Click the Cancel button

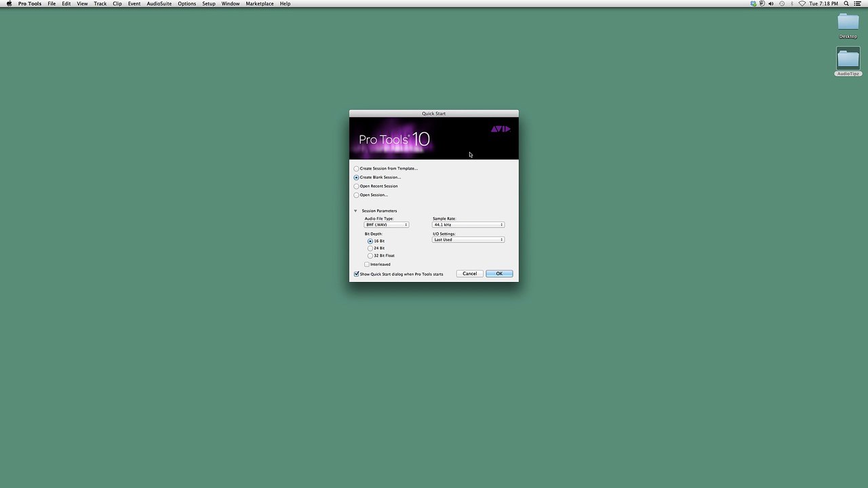click(x=469, y=274)
